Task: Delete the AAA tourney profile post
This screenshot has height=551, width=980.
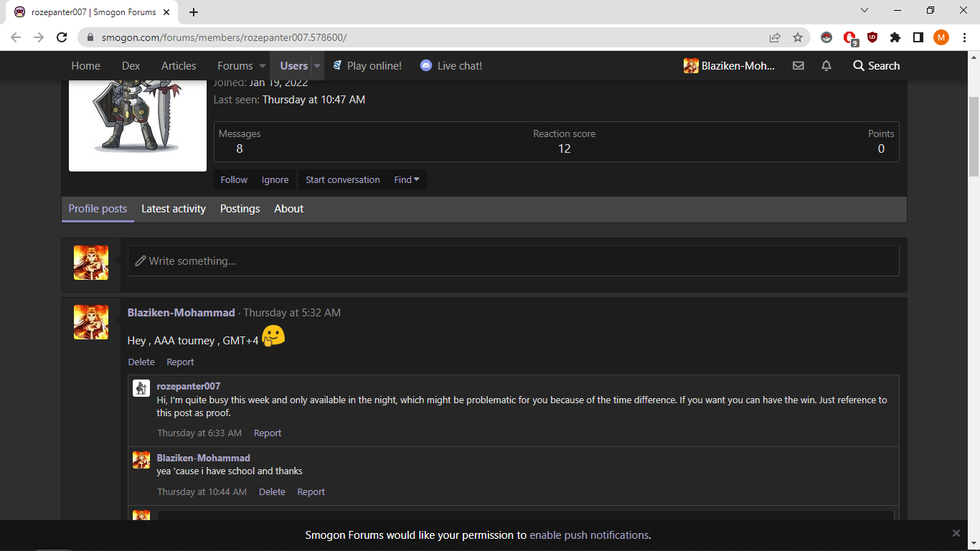Action: [141, 362]
